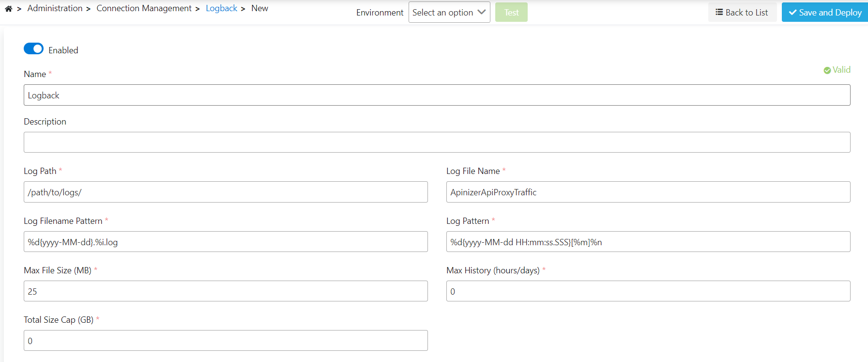Click the Max History input field
This screenshot has width=868, height=362.
(x=648, y=291)
